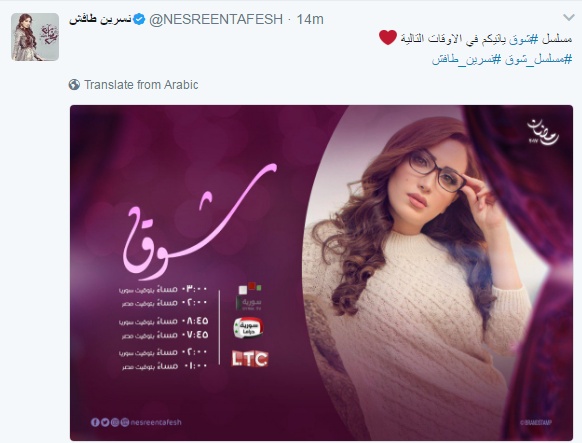Click the Ramadan logo in poster corner
The height and width of the screenshot is (443, 582).
(x=543, y=132)
